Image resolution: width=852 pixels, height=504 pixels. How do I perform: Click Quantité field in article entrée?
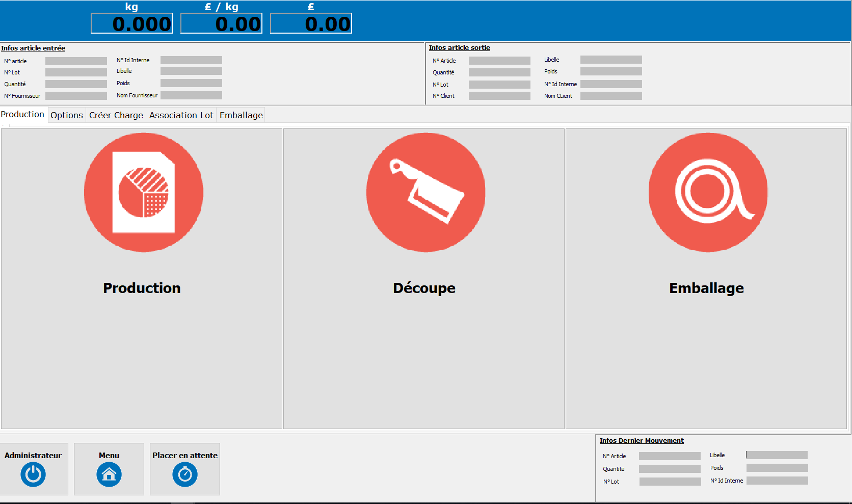(x=76, y=84)
